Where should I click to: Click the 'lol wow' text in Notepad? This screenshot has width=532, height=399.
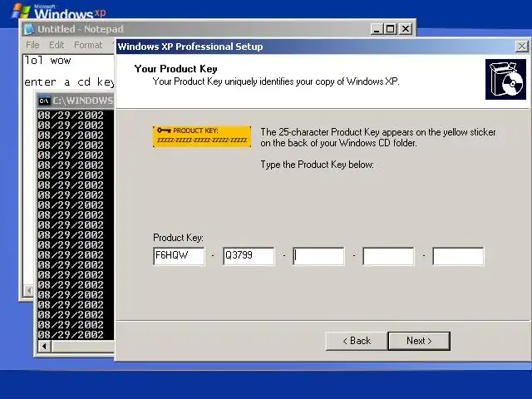tap(47, 61)
